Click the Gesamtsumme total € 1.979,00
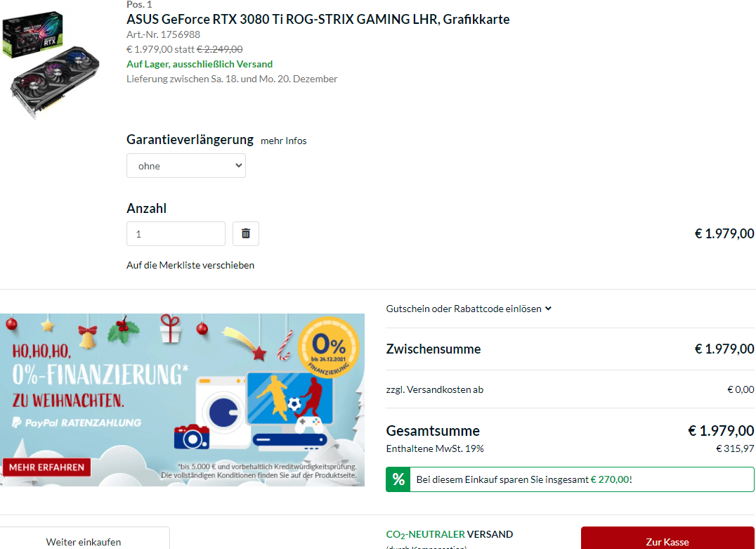This screenshot has height=549, width=756. coord(721,431)
